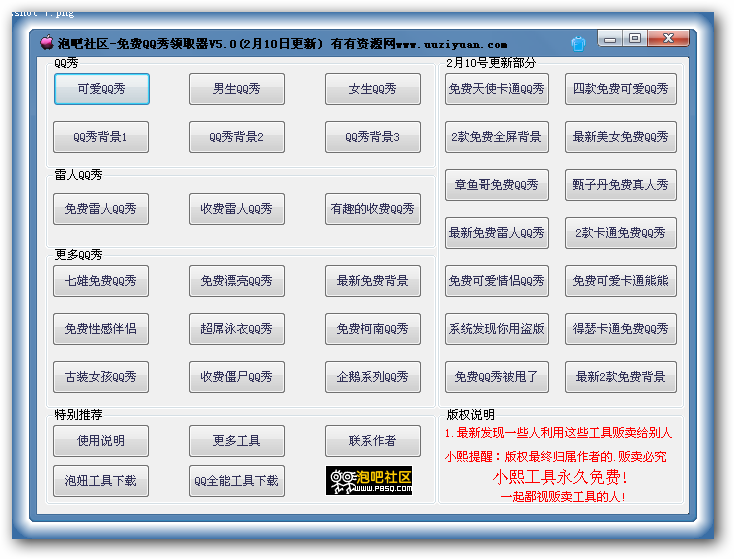Screen dimensions: 734x559
Task: Open 使用说明 instructions
Action: [x=101, y=441]
